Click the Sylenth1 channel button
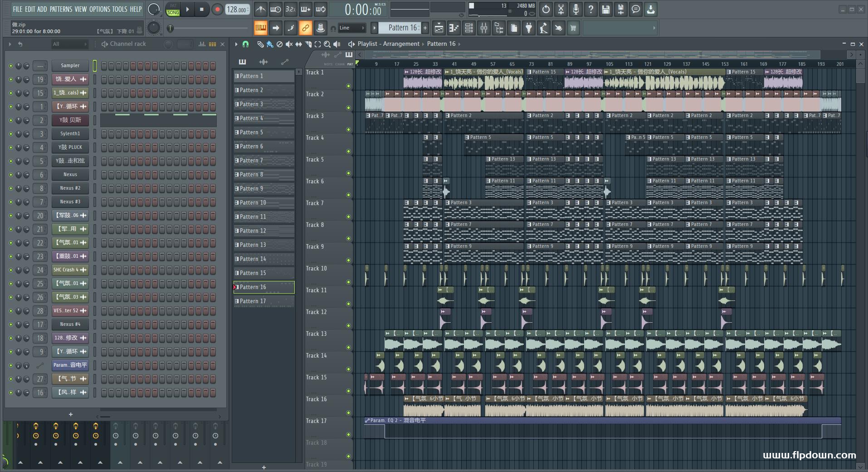Screen dimensions: 868x472 tap(70, 134)
